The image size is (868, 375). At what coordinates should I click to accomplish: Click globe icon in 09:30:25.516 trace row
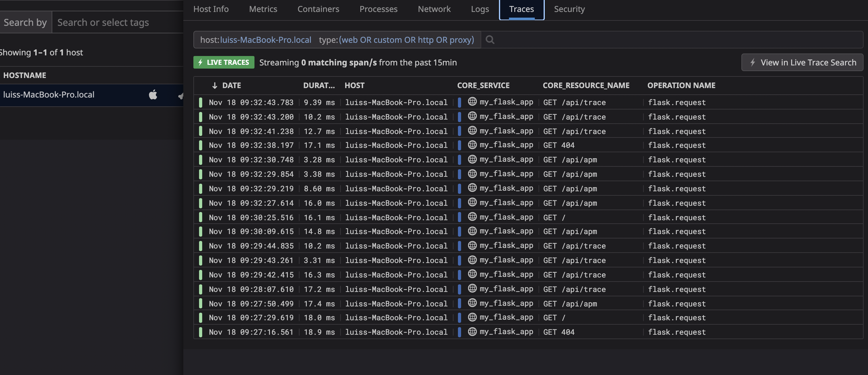click(472, 217)
